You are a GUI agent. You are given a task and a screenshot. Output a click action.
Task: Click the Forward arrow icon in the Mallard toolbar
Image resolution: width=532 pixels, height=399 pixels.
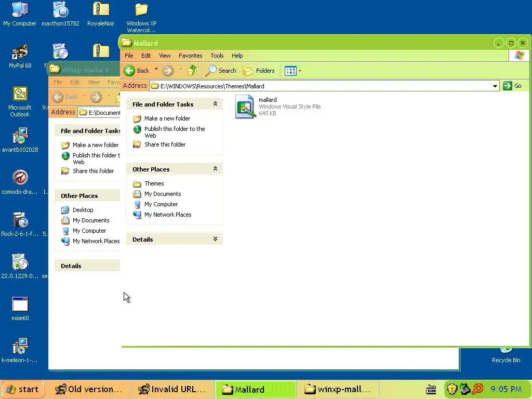168,71
